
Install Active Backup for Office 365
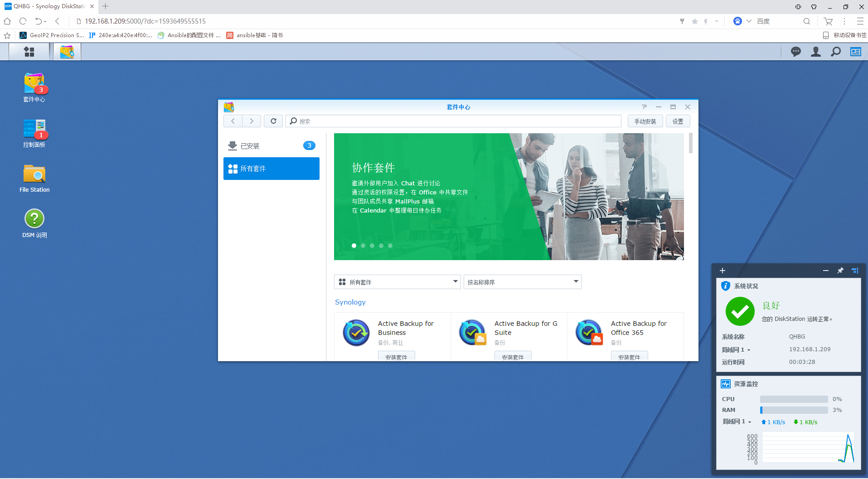629,357
